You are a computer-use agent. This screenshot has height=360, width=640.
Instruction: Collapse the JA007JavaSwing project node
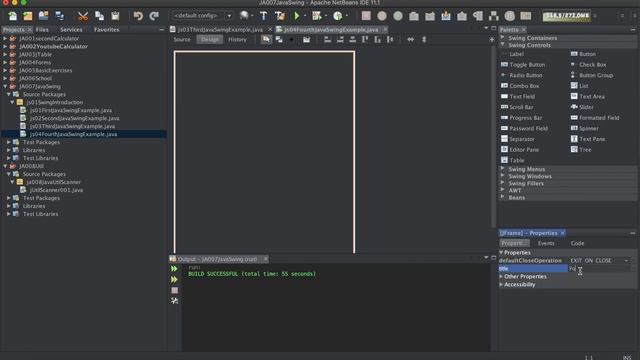(x=5, y=86)
